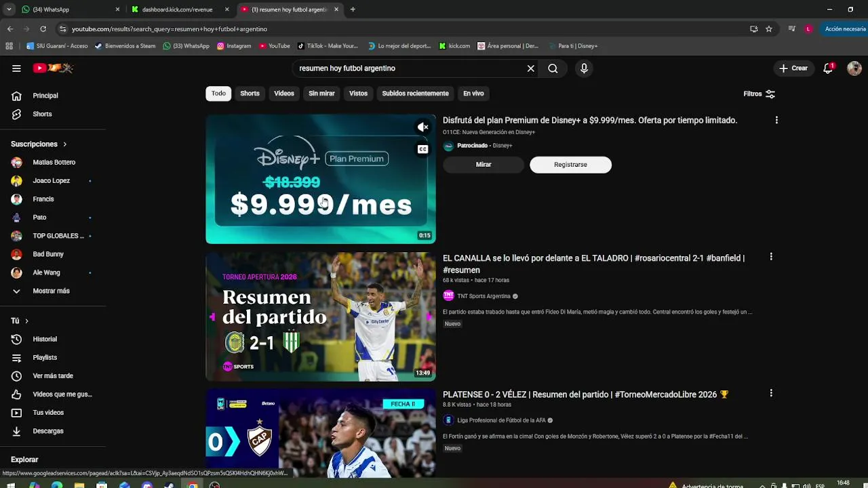Expand the Suscripciones section
The width and height of the screenshot is (868, 488).
39,144
